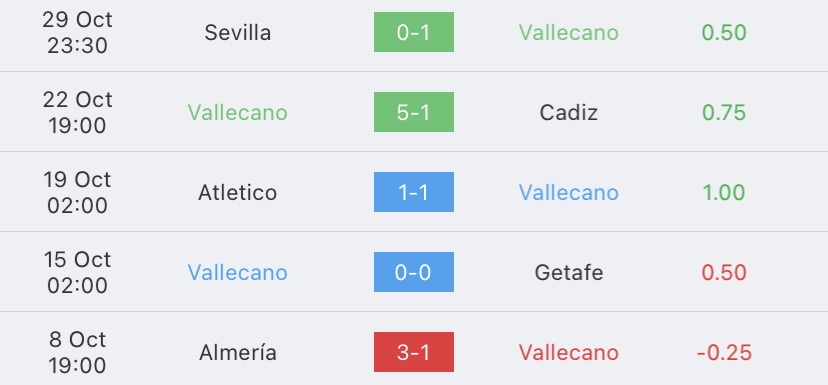Click green Vallecano in Cadiz row
828x385 pixels.
tap(238, 112)
